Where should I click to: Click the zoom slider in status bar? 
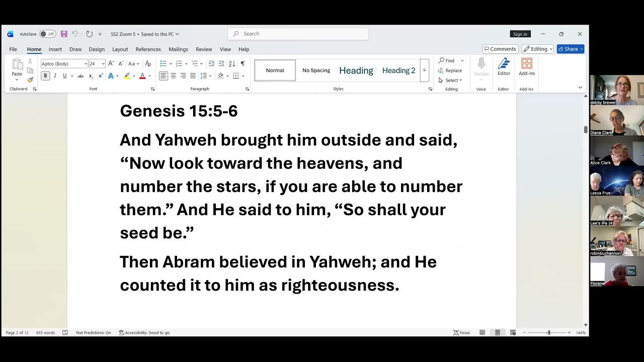[x=546, y=332]
